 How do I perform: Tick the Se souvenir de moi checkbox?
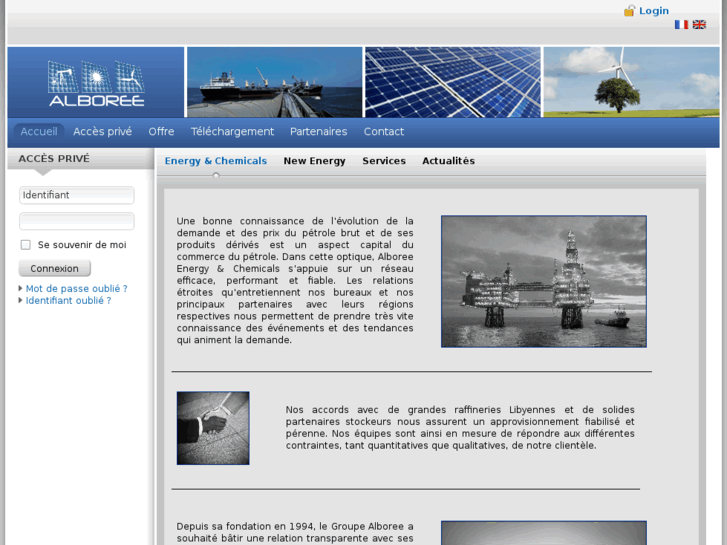pos(26,245)
